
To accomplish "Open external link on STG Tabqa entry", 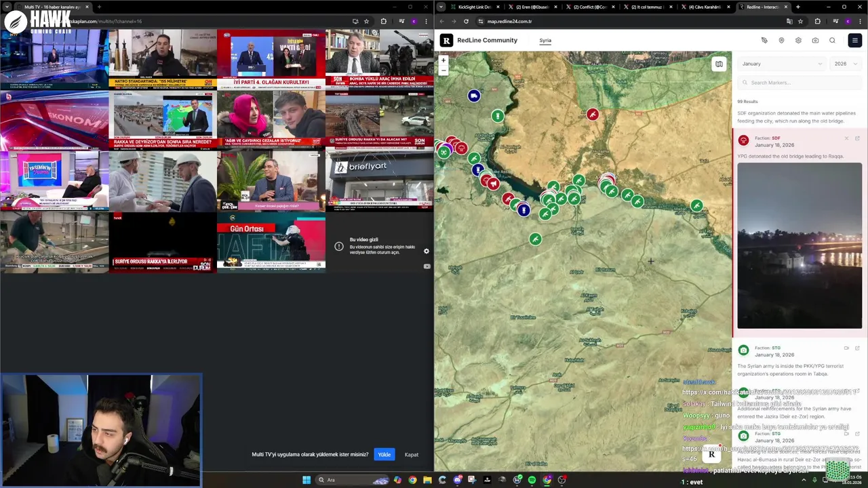I will click(x=857, y=348).
